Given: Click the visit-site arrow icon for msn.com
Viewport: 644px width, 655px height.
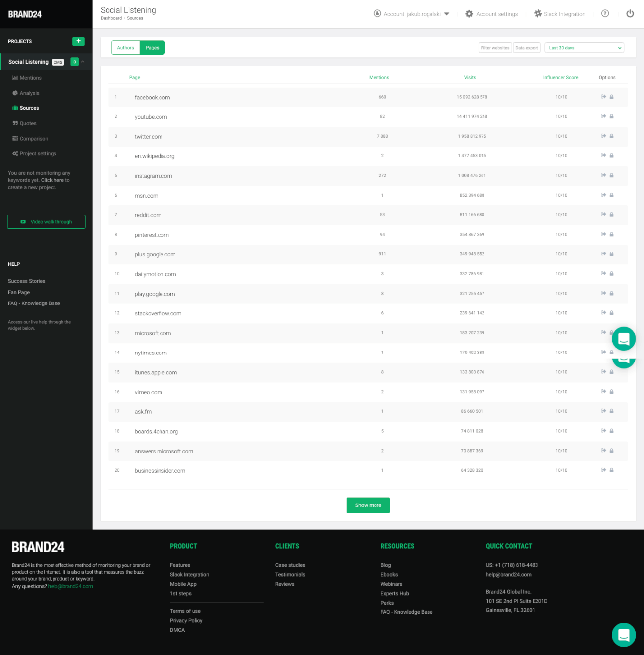Looking at the screenshot, I should 603,195.
